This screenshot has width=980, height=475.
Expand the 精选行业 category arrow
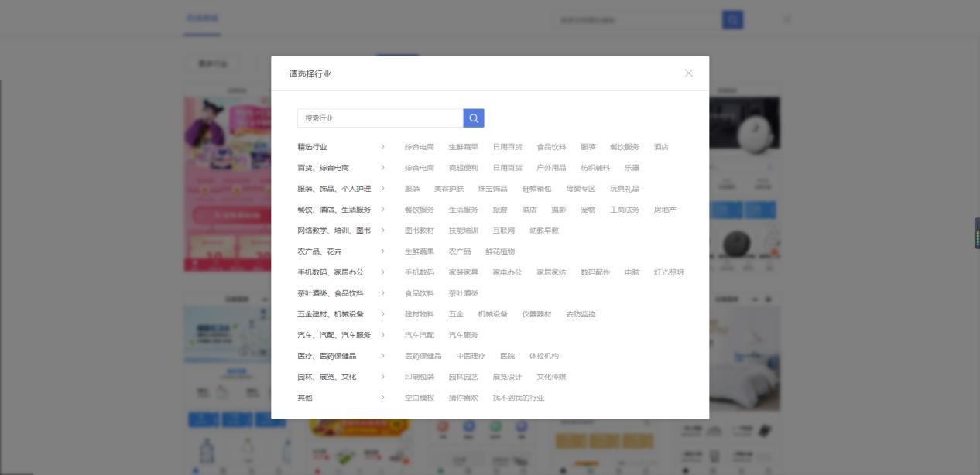(x=383, y=146)
